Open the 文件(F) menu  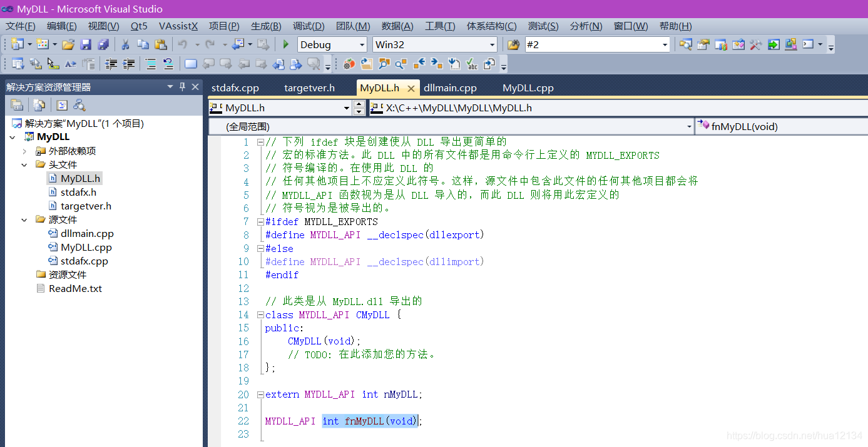[21, 26]
